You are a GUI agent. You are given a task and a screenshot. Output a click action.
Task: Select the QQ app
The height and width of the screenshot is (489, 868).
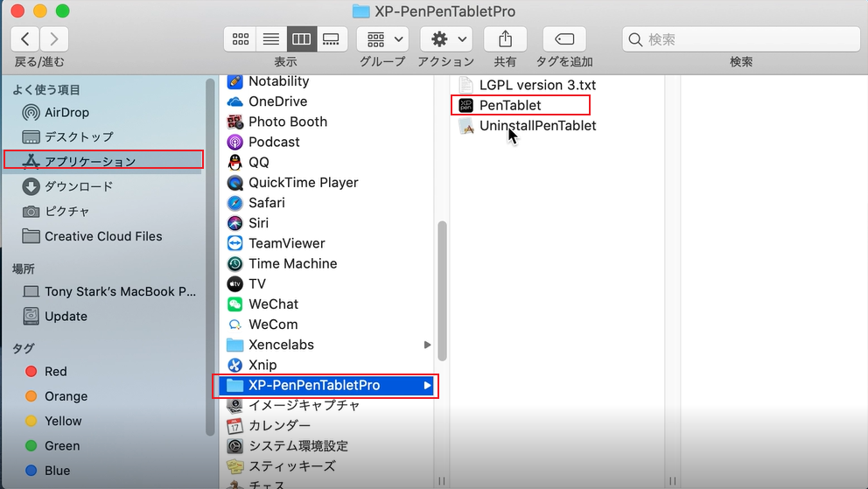click(x=326, y=162)
